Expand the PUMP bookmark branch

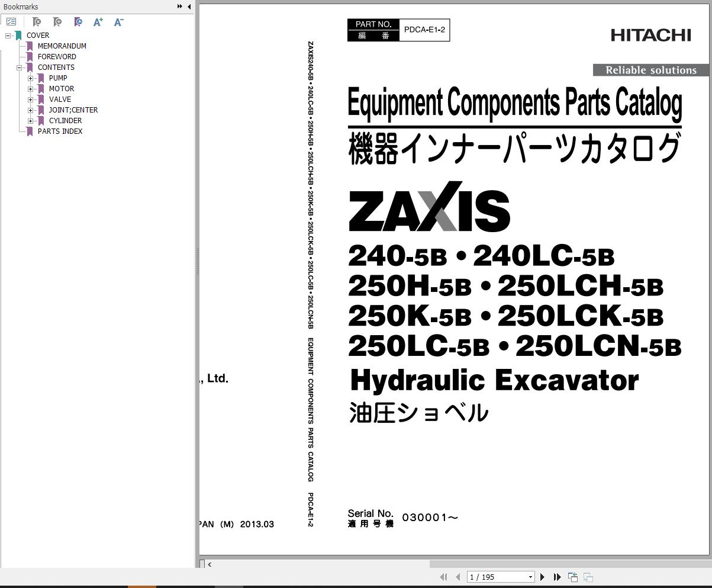coord(31,78)
